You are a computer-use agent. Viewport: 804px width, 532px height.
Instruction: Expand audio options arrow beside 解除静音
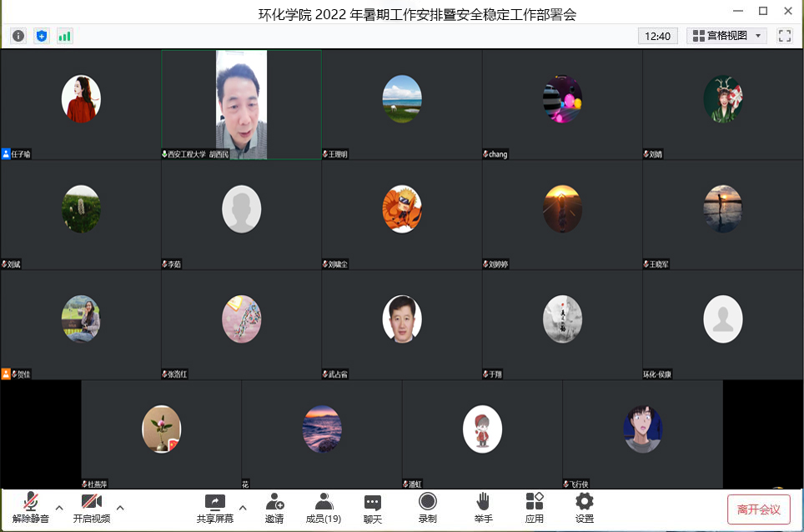pos(59,507)
